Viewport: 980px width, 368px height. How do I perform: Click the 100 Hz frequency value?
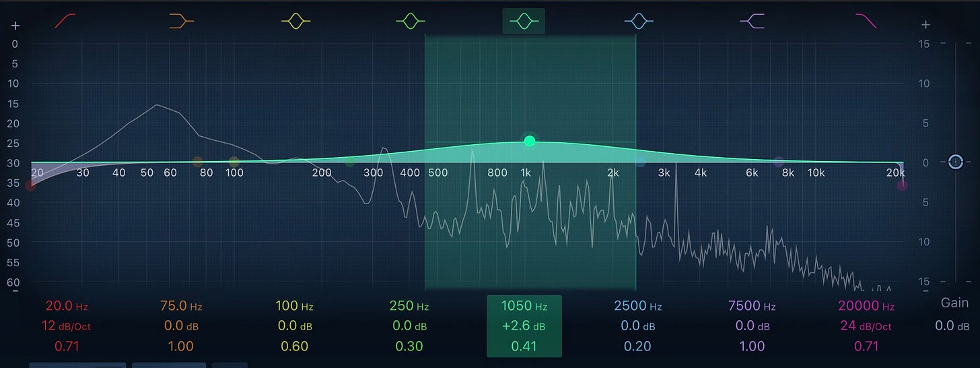click(295, 306)
